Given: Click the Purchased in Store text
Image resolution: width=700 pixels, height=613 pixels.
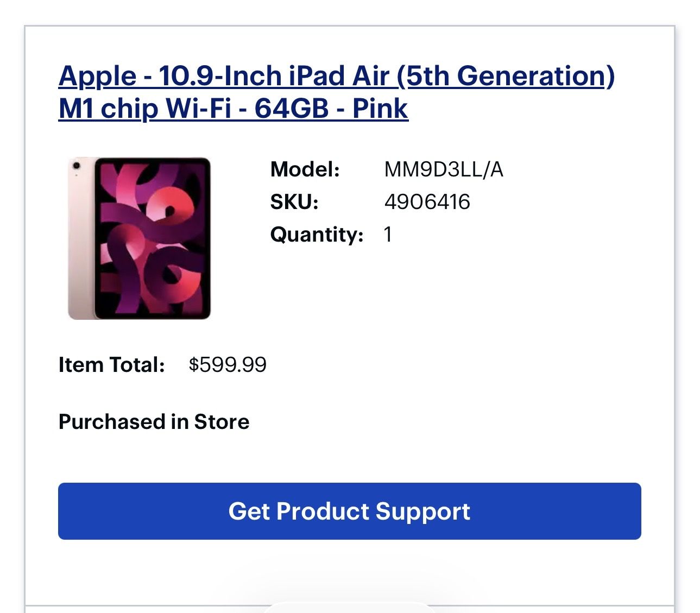Looking at the screenshot, I should [154, 422].
